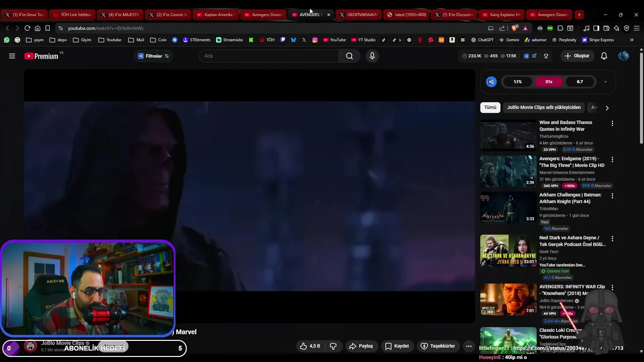Click the Oluştur create button
644x362 pixels.
pyautogui.click(x=577, y=56)
